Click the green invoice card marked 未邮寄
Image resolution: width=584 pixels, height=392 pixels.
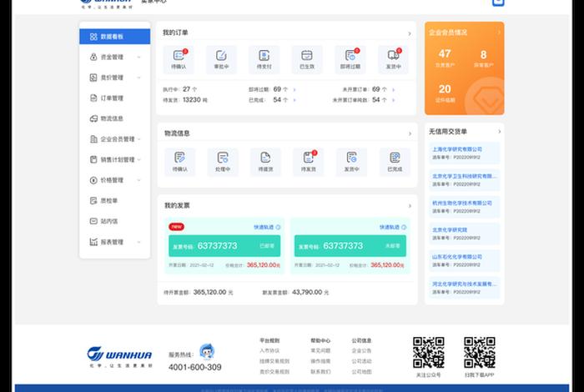click(350, 246)
